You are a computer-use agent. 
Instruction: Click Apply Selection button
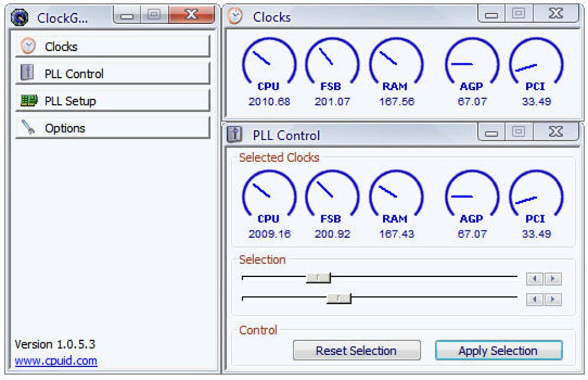(x=499, y=351)
